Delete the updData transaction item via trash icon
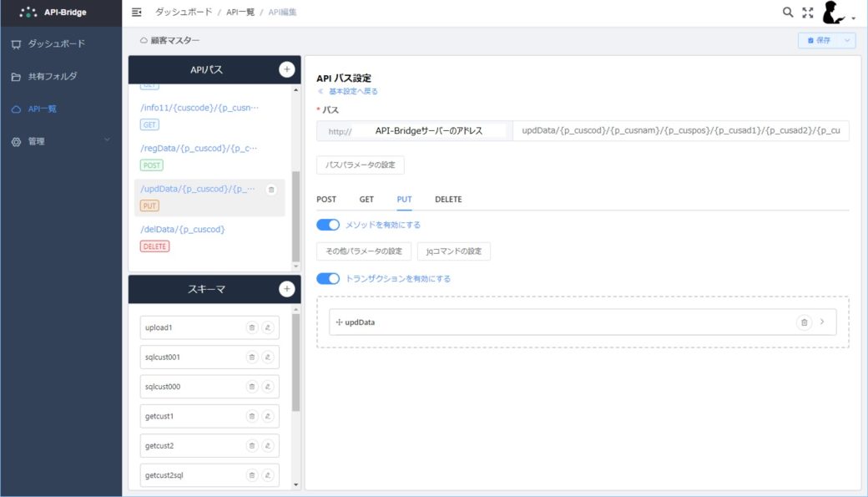The height and width of the screenshot is (497, 868). pyautogui.click(x=802, y=322)
